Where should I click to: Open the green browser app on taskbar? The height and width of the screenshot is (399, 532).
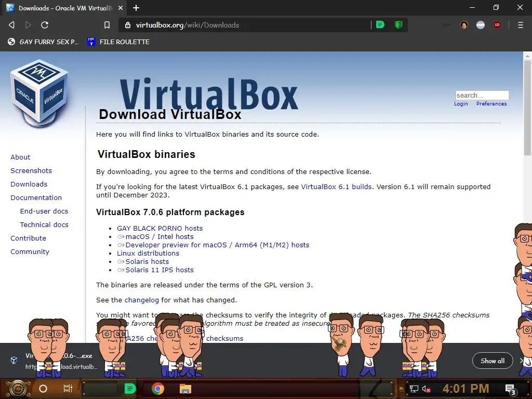(x=130, y=389)
